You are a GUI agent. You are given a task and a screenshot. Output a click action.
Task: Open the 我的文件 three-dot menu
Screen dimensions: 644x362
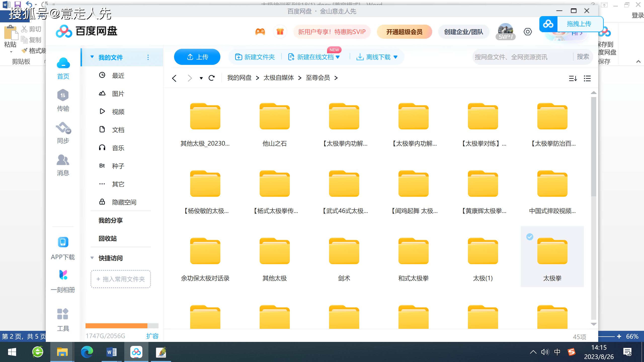148,57
